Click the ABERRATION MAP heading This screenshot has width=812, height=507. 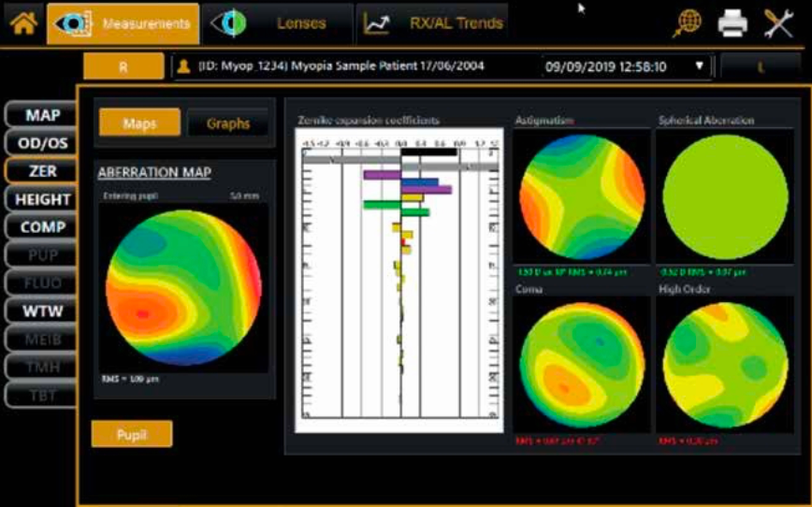(x=154, y=172)
